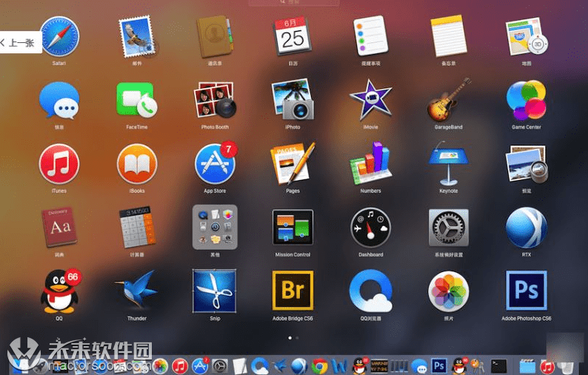Open the Snip scissors app
588x375 pixels.
click(x=215, y=291)
